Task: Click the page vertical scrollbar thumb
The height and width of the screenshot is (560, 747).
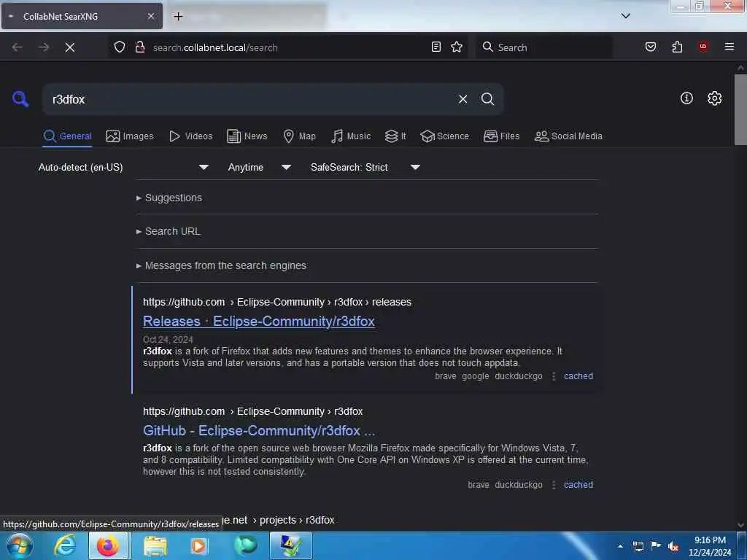Action: click(740, 109)
